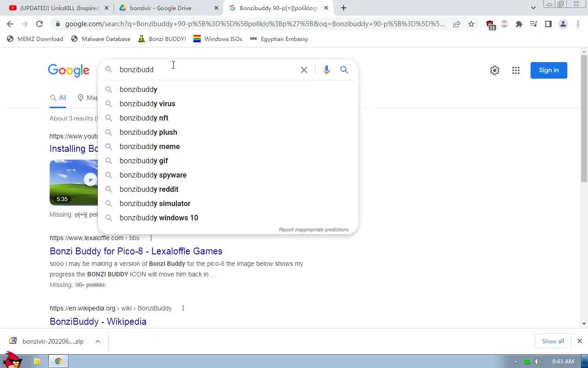The image size is (588, 368).
Task: Open the tab search dropdown arrow
Action: click(x=533, y=8)
